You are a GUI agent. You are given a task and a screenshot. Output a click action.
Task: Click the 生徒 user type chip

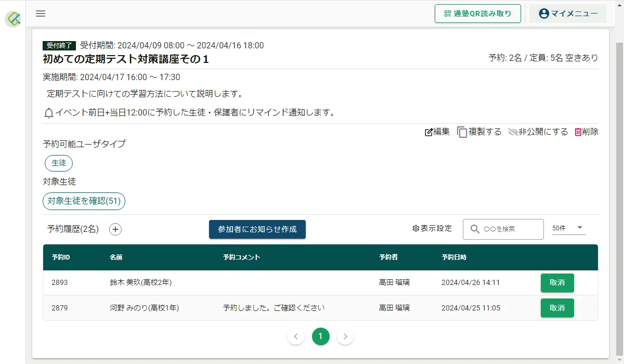(x=59, y=163)
